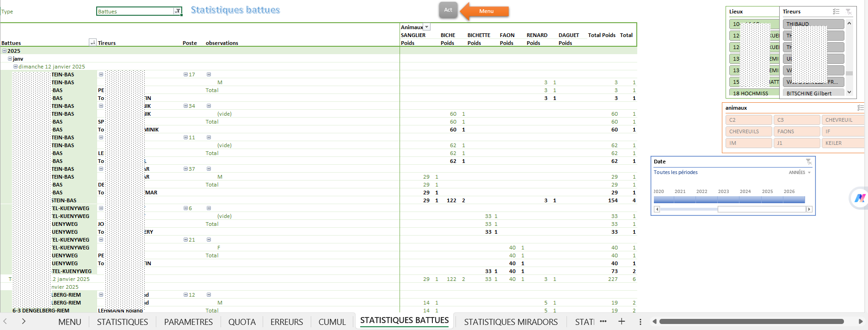Select BITSCHINE Gilbert in Tireurs slicer
Screen dimensions: 868x330
[813, 93]
